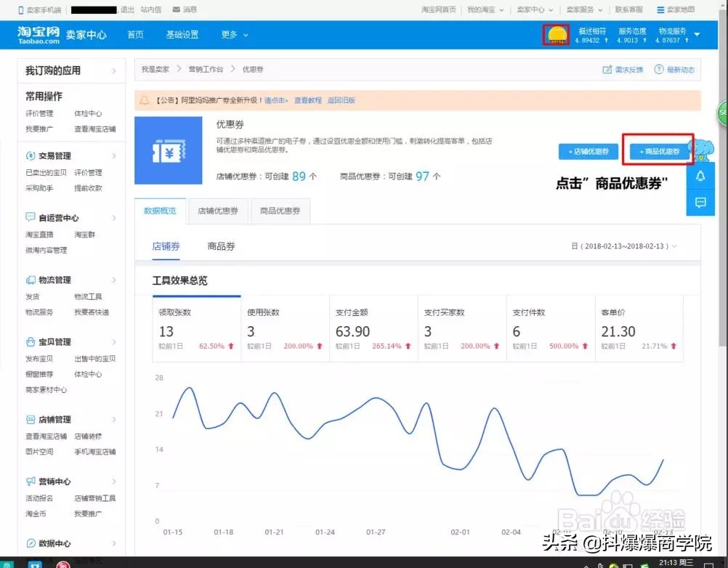The image size is (728, 568).
Task: Open the 基础设置 menu item
Action: [x=182, y=34]
